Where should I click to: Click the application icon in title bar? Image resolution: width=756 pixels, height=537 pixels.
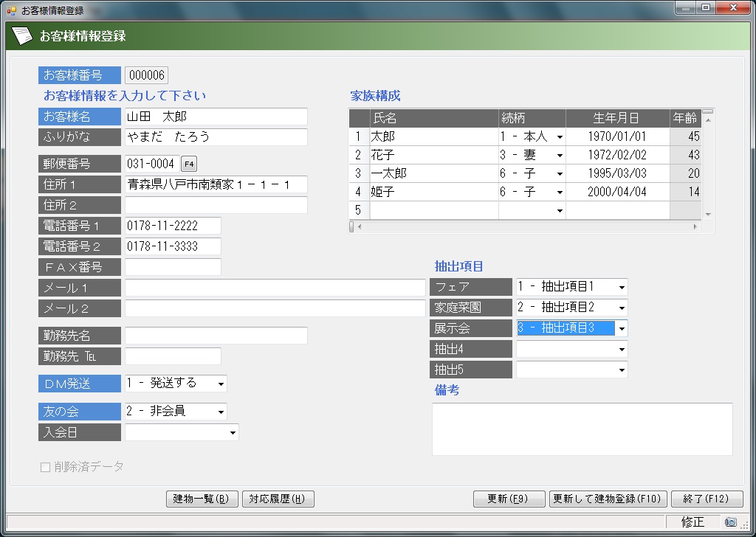click(x=11, y=10)
